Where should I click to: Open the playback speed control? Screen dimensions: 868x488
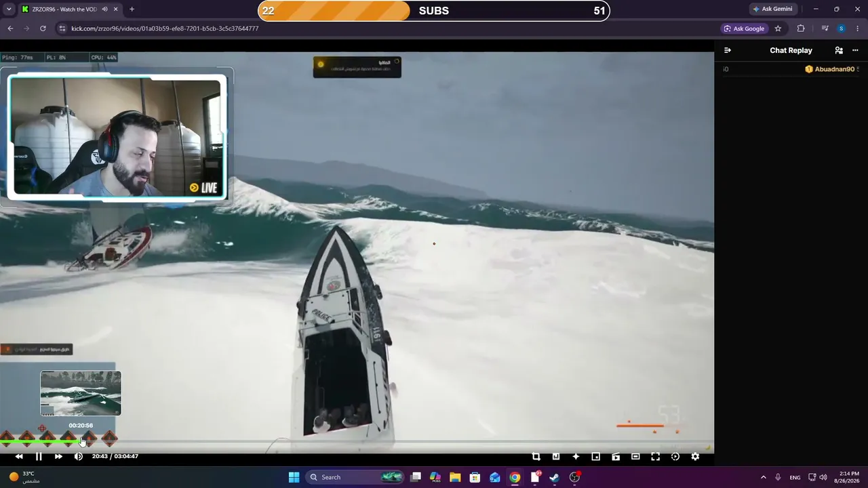coord(675,456)
